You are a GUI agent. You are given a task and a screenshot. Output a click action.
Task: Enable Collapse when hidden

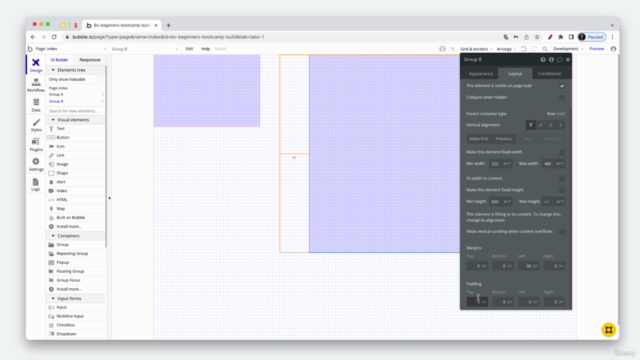pos(562,98)
